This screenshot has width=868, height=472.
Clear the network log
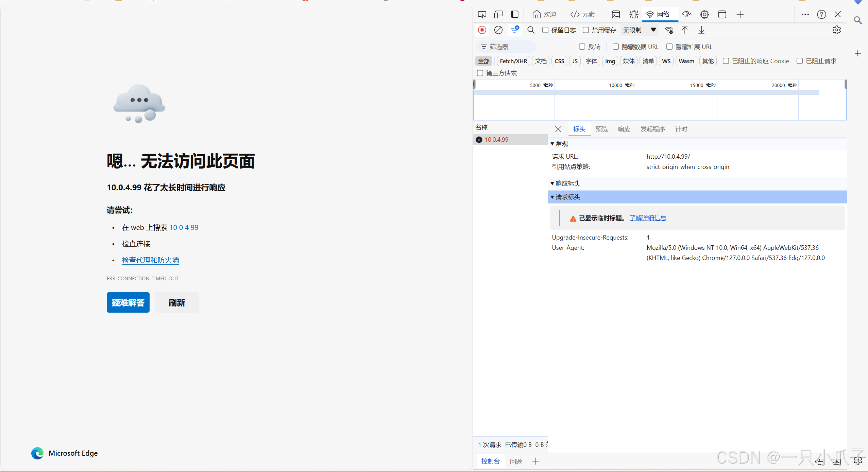pyautogui.click(x=498, y=30)
